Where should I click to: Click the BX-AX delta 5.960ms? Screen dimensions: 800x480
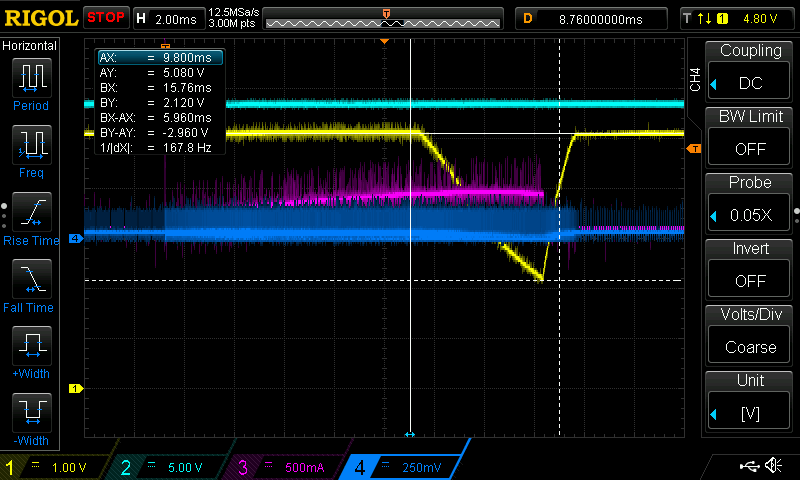tap(187, 117)
